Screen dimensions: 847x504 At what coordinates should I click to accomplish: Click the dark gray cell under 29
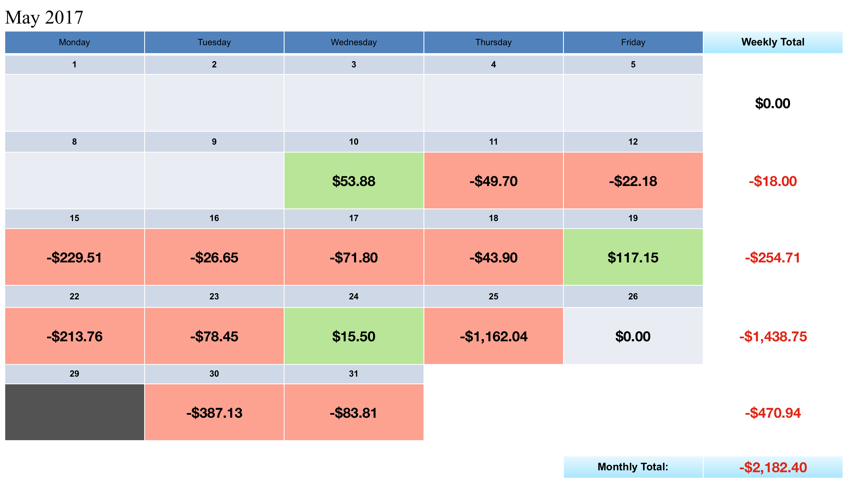point(75,412)
